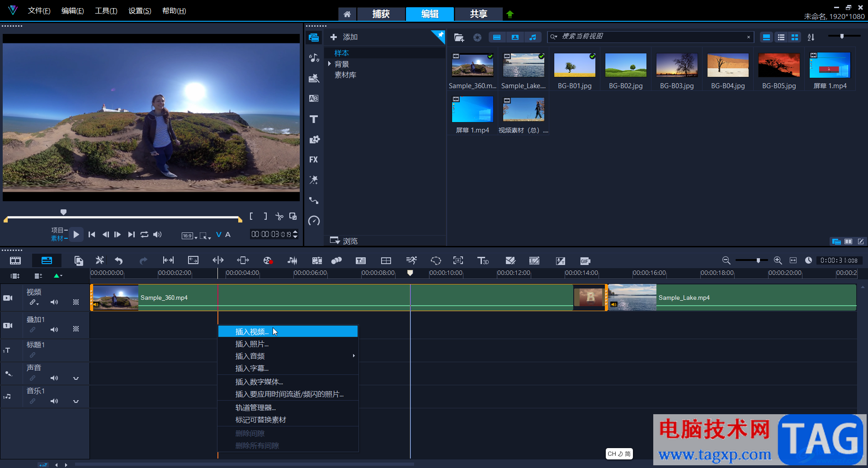The width and height of the screenshot is (868, 468).
Task: Open the Transition library AB icon
Action: point(314,99)
